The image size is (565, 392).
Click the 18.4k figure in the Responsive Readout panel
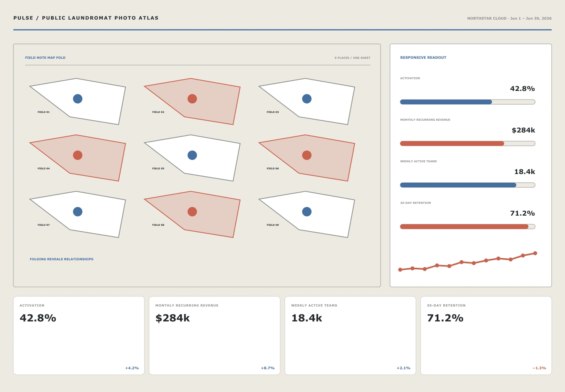[x=525, y=172]
